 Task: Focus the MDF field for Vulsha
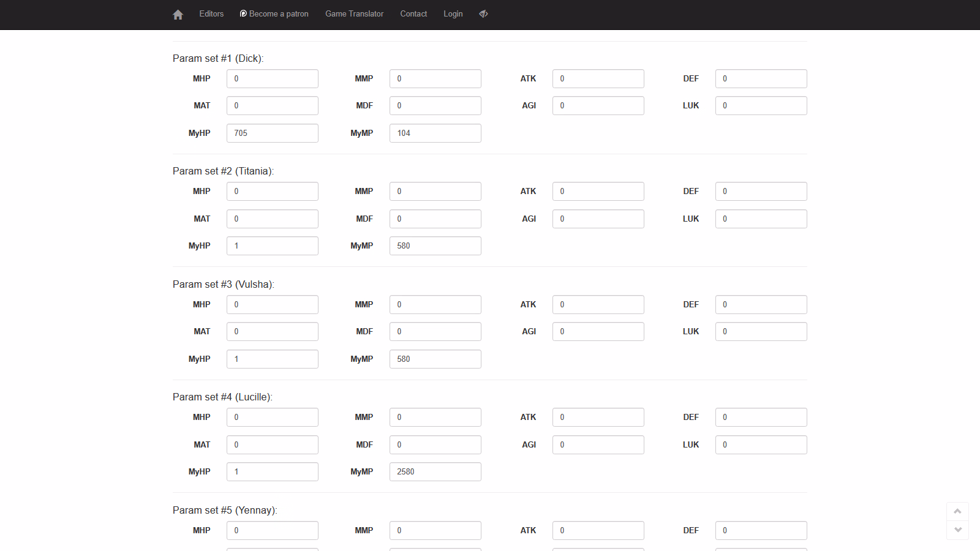[x=435, y=331]
